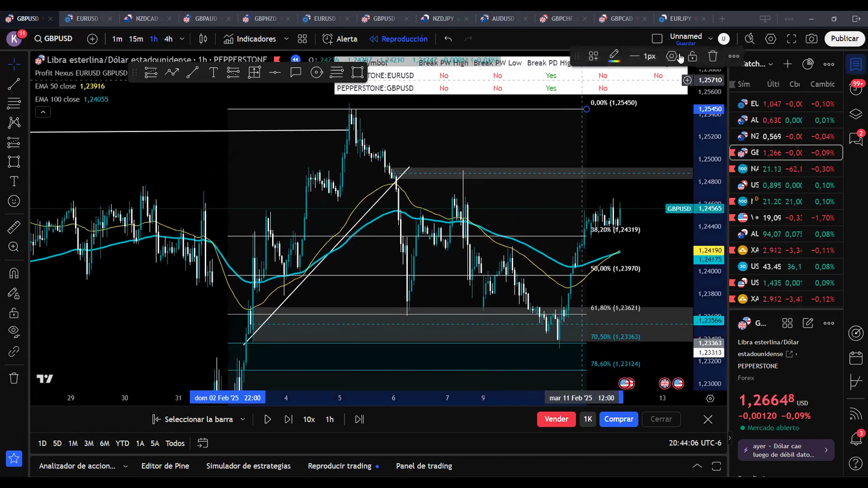This screenshot has height=488, width=868.
Task: Play the bar replay
Action: [x=267, y=420]
